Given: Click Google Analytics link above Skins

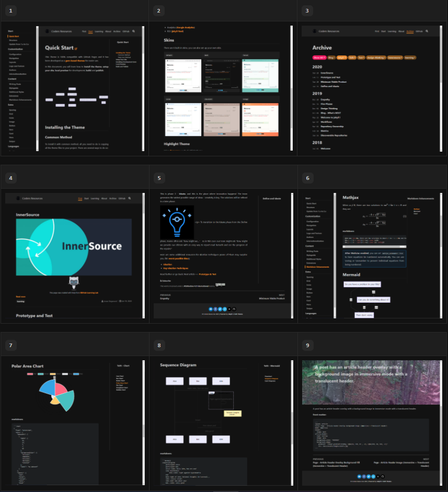Looking at the screenshot, I should tap(186, 28).
